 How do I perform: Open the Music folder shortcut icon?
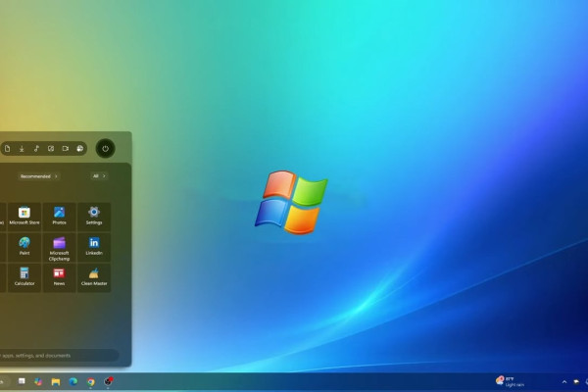tap(36, 149)
